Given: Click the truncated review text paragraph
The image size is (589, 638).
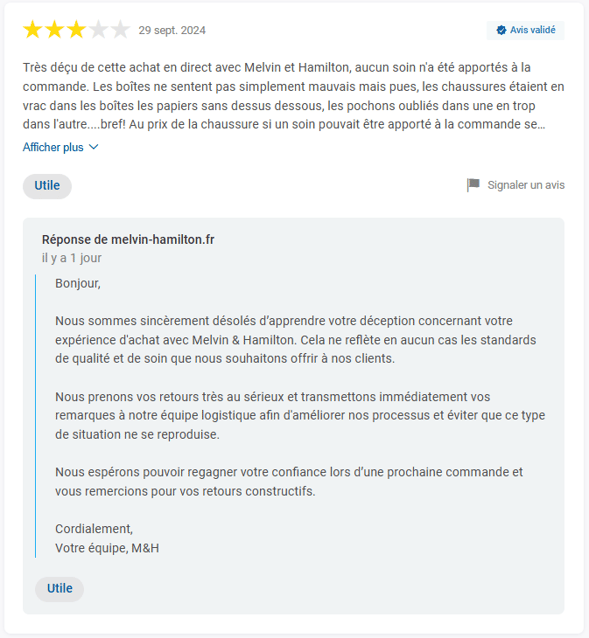Looking at the screenshot, I should [293, 96].
